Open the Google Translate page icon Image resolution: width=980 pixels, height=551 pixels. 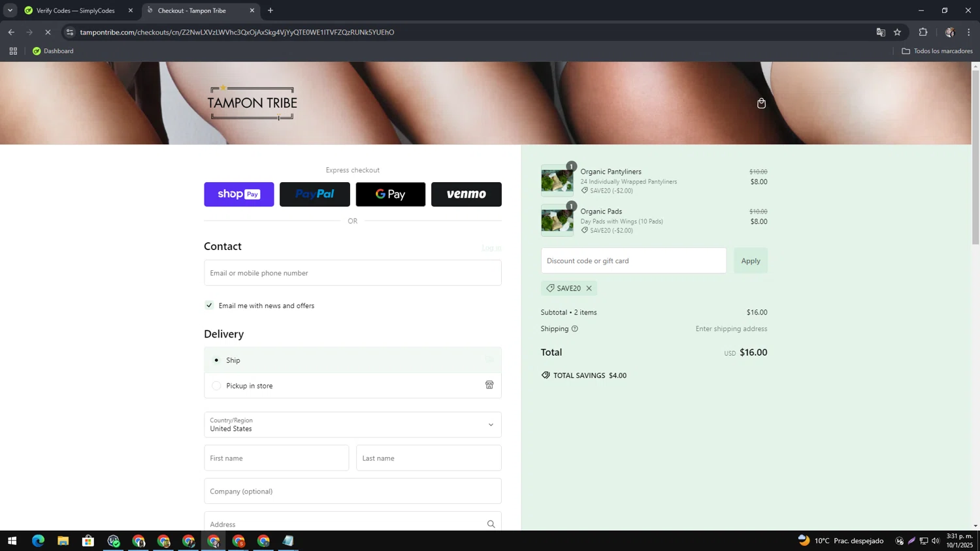(x=881, y=32)
